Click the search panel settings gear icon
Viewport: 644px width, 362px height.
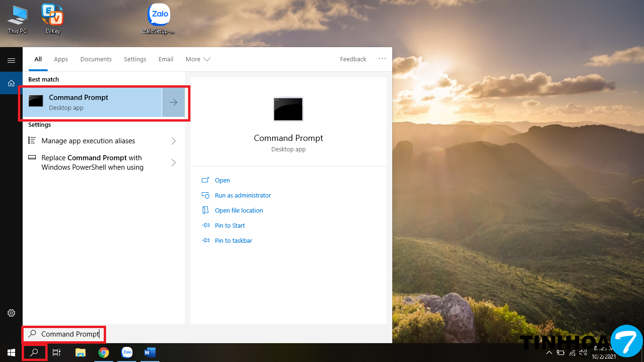(x=11, y=313)
